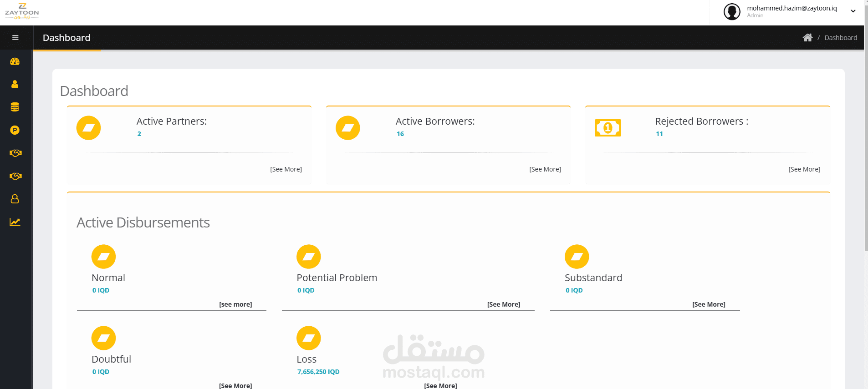Click the Substandard disbursement icon

tap(577, 257)
